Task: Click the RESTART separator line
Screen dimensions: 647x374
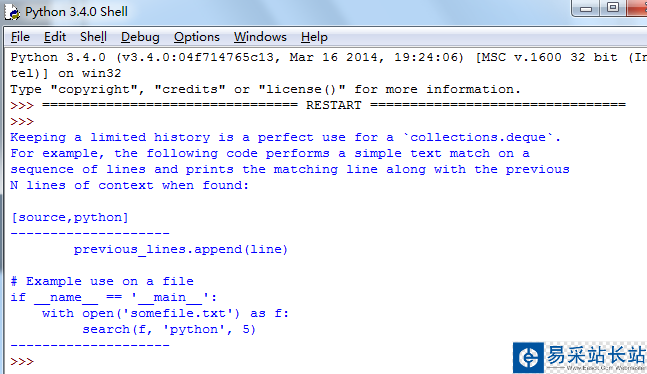Action: (x=333, y=105)
